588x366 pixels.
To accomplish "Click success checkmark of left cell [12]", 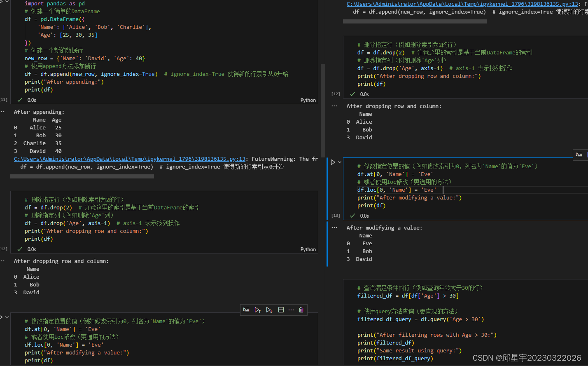I will [20, 249].
